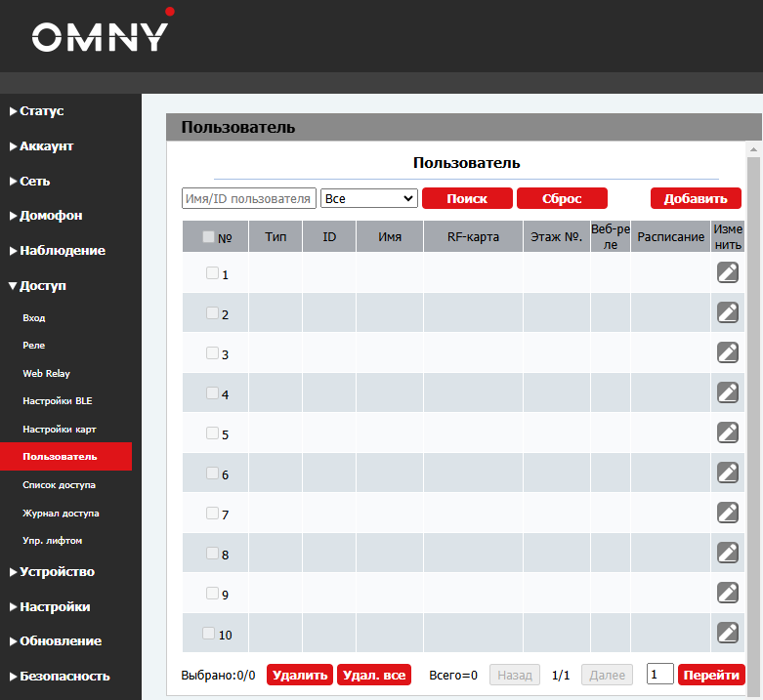Open the Журнал доступа menu item
Viewport: 763px width, 700px height.
click(x=61, y=513)
